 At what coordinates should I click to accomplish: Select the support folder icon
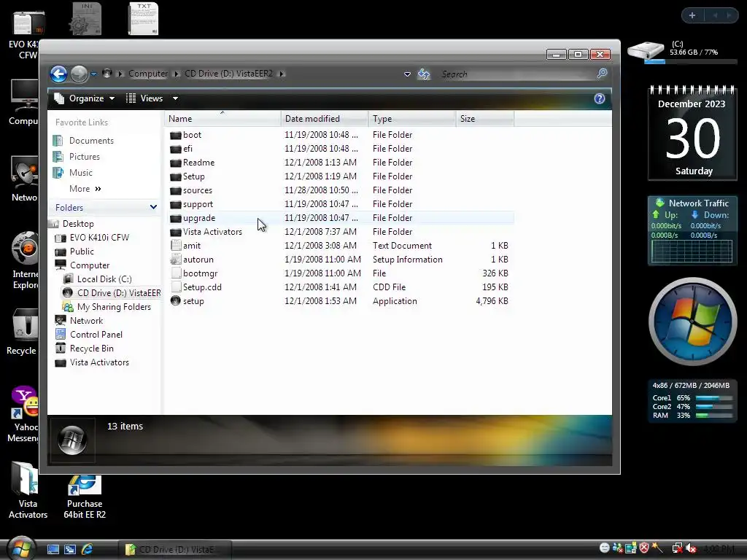[176, 204]
